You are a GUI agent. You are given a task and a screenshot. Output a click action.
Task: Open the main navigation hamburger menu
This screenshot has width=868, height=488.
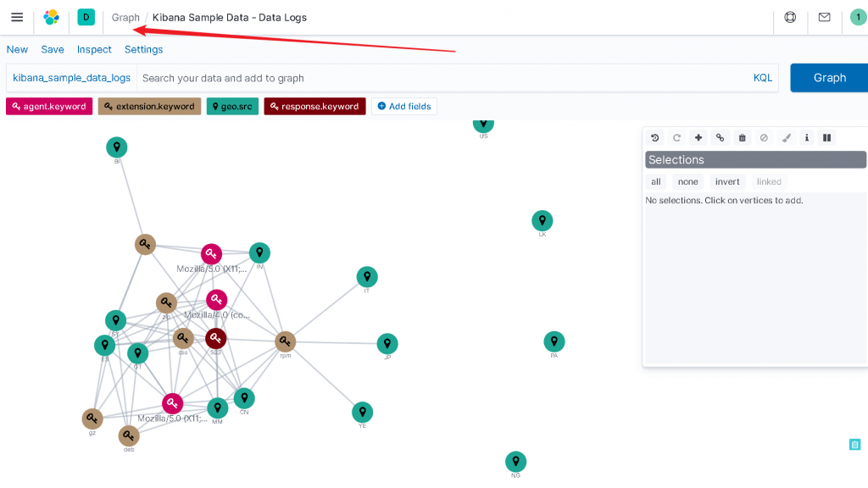pyautogui.click(x=17, y=17)
